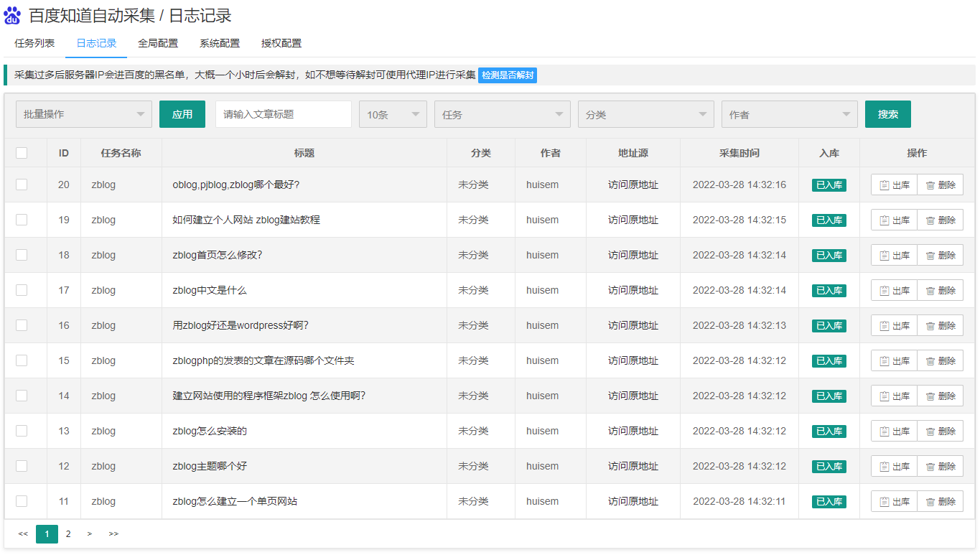The width and height of the screenshot is (980, 555).
Task: Open the 全局配置 tab
Action: pyautogui.click(x=158, y=43)
